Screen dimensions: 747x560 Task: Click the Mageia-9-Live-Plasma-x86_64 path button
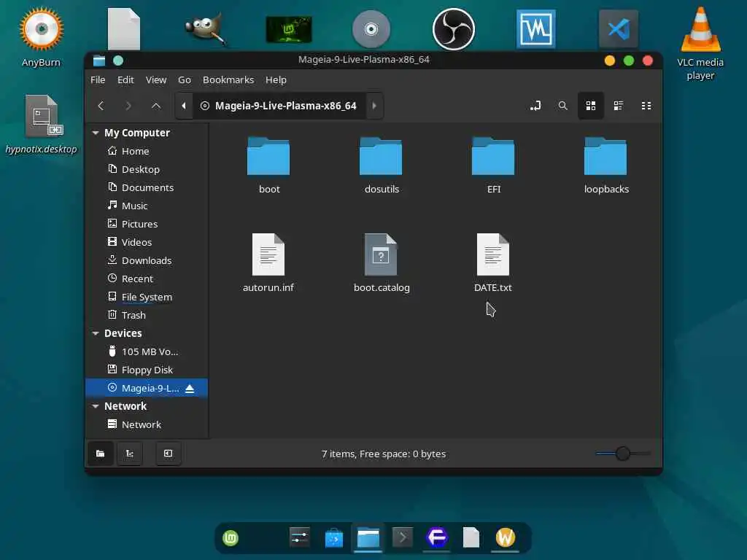[279, 106]
